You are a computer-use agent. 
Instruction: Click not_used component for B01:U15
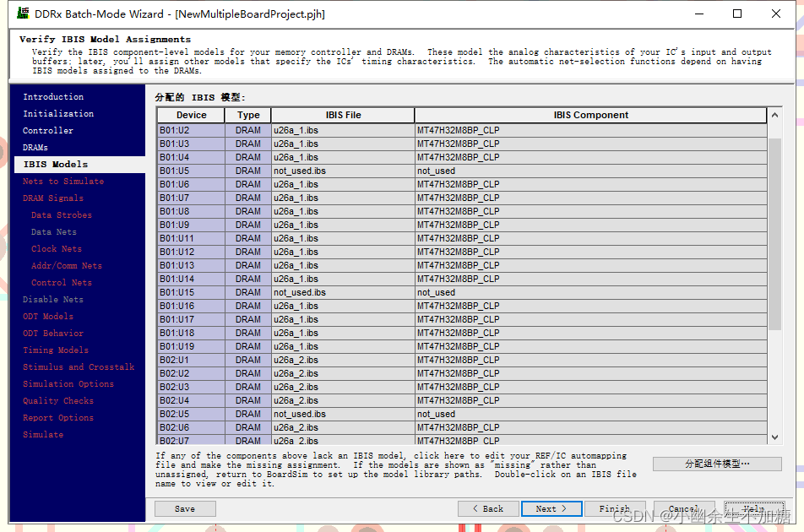tap(590, 293)
